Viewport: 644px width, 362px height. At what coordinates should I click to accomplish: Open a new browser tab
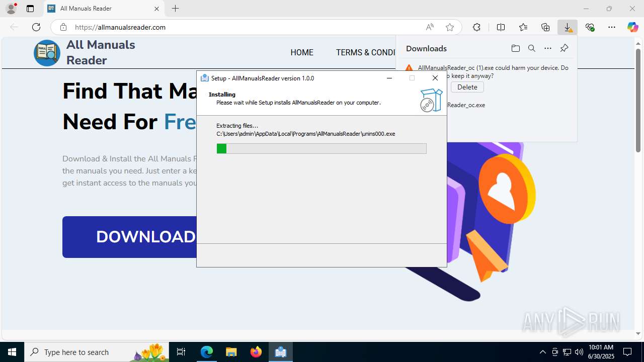tap(175, 9)
